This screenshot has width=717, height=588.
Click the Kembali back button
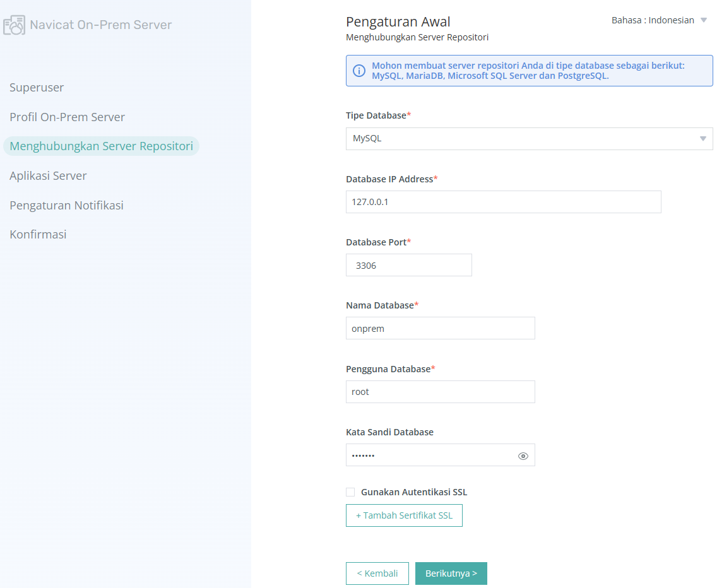pos(377,573)
